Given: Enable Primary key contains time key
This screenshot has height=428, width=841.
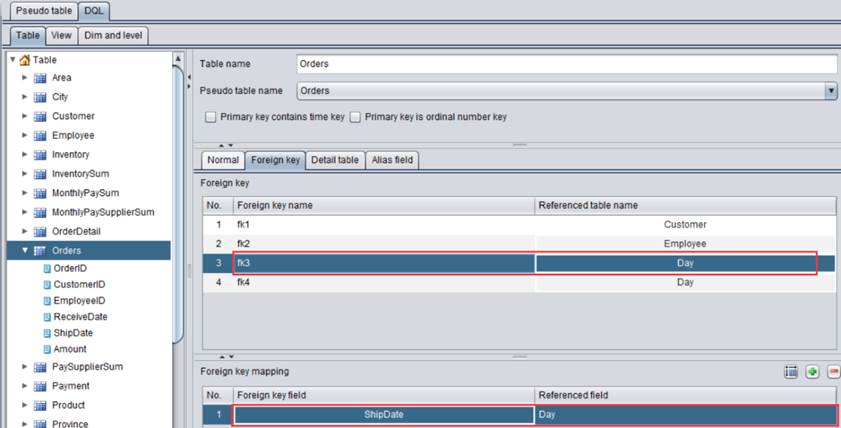Looking at the screenshot, I should (x=211, y=117).
